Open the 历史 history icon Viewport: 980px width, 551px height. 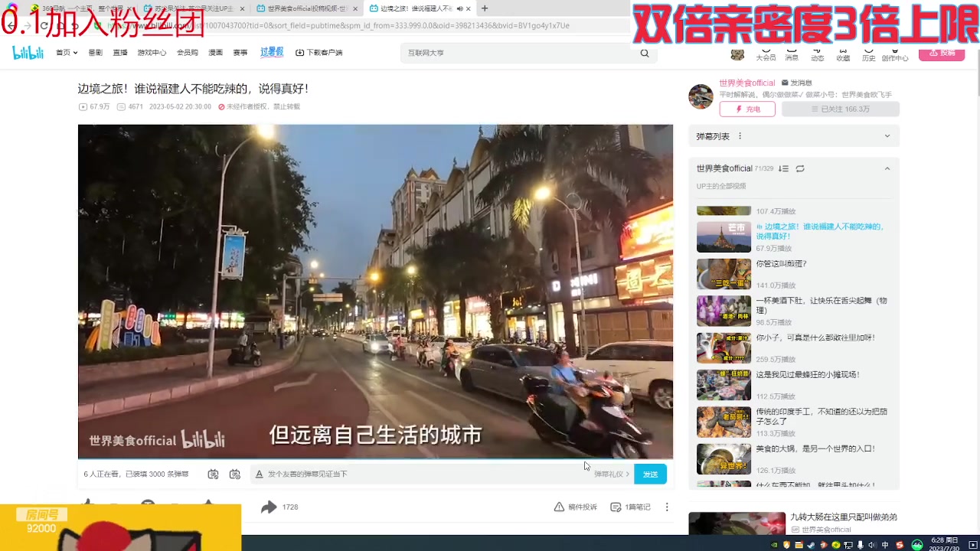[869, 55]
